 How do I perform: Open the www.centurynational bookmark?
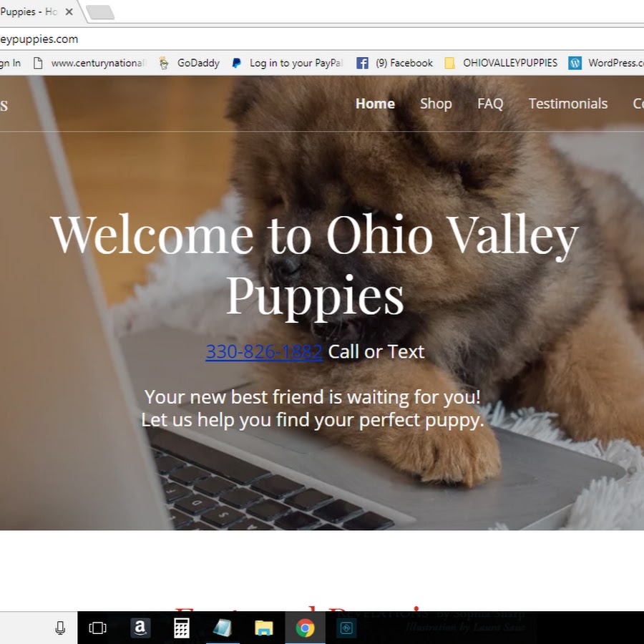(x=89, y=63)
